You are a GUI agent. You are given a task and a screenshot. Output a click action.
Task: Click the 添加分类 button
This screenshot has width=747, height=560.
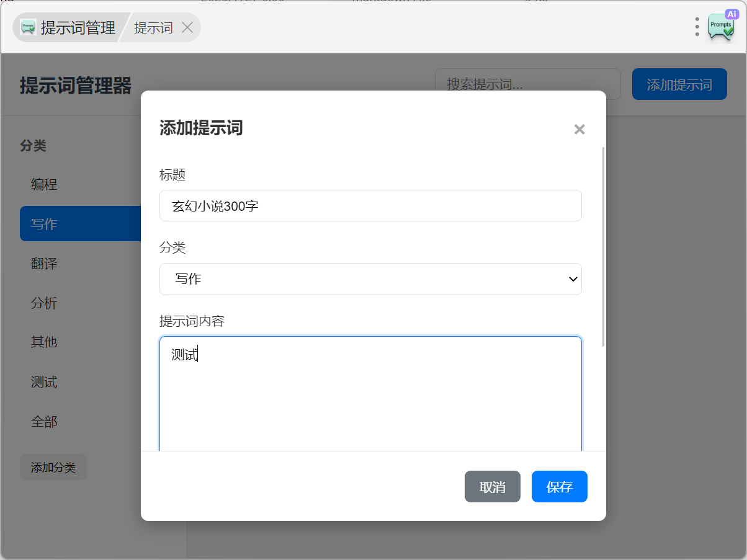click(53, 467)
